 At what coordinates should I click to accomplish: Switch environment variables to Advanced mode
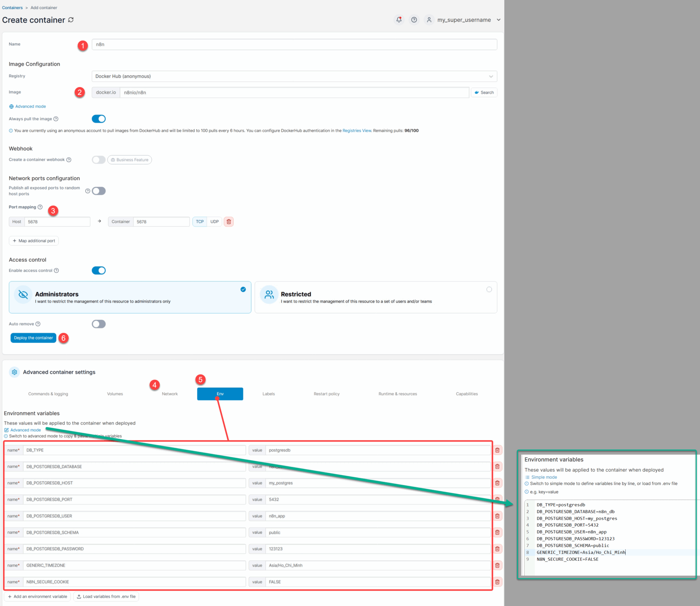click(23, 430)
